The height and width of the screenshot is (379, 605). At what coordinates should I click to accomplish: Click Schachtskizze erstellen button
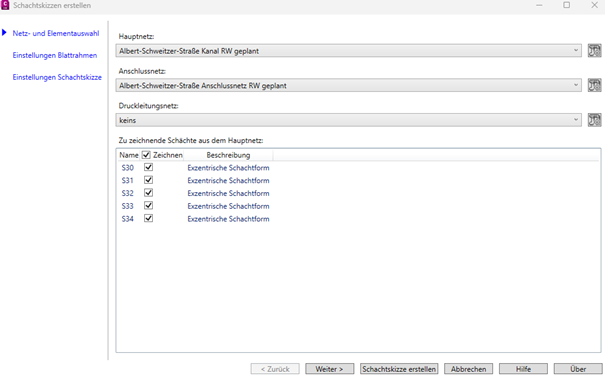399,369
